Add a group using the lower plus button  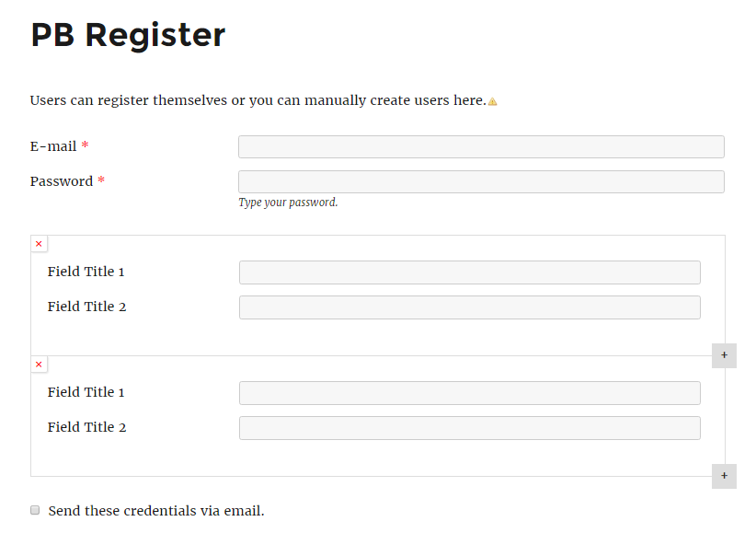point(724,476)
